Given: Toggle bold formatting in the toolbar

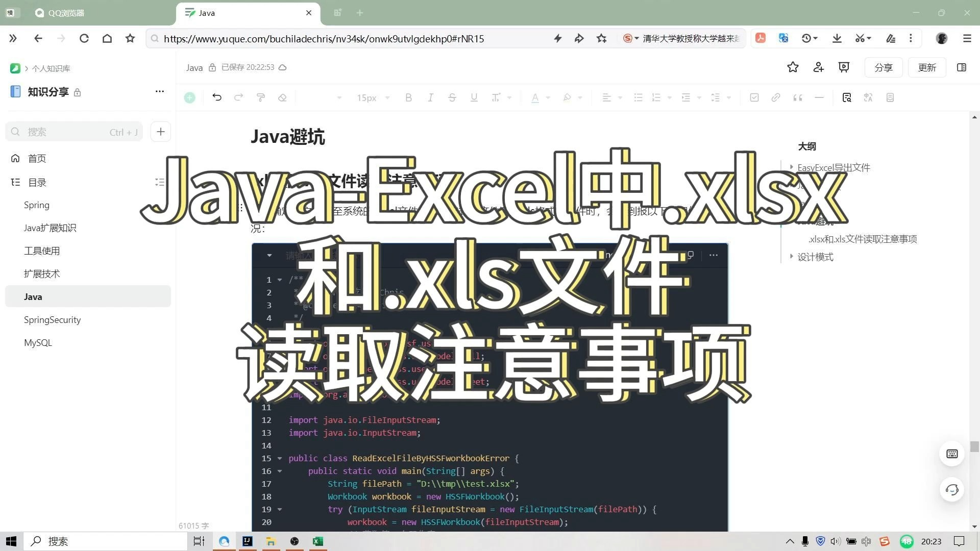Looking at the screenshot, I should [x=408, y=97].
